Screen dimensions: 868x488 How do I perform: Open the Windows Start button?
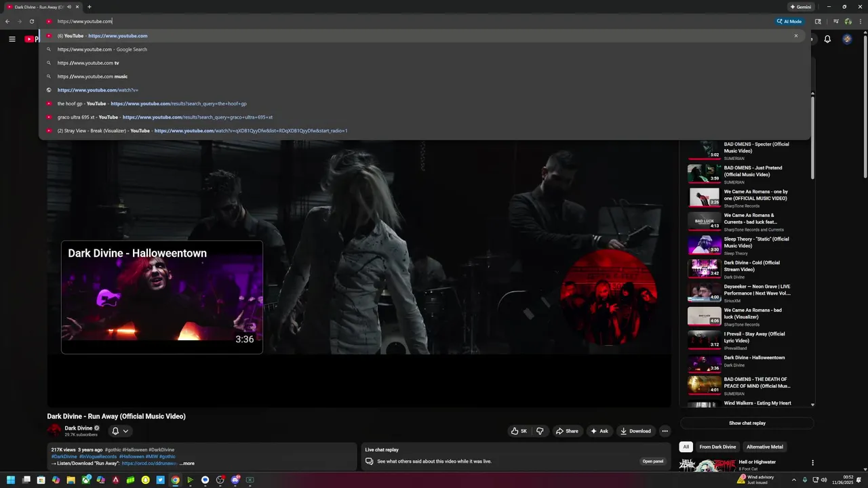point(11,480)
